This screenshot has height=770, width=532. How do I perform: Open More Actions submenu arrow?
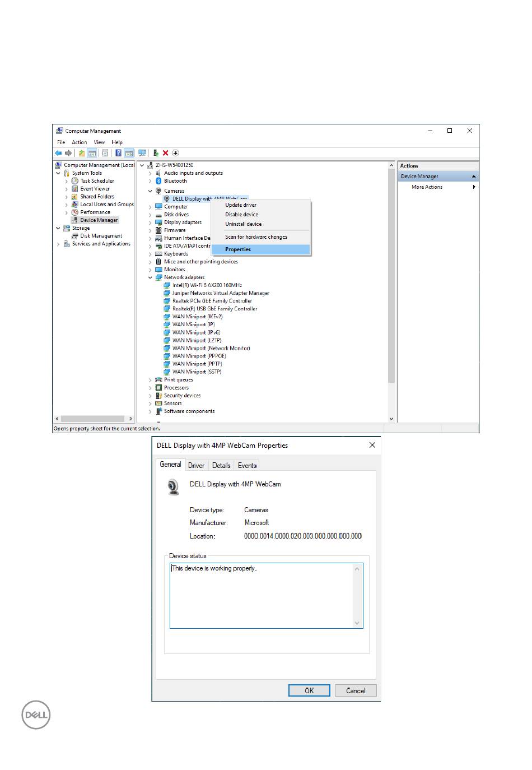[x=474, y=187]
